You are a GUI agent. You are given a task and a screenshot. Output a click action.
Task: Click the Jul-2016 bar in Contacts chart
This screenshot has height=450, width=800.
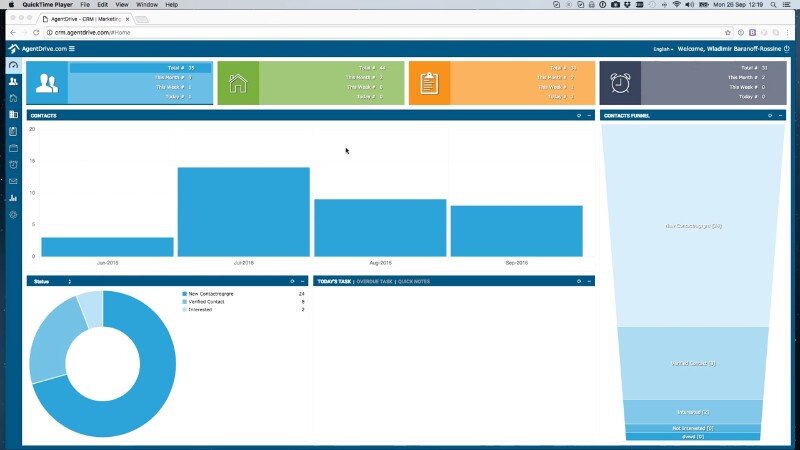[243, 211]
